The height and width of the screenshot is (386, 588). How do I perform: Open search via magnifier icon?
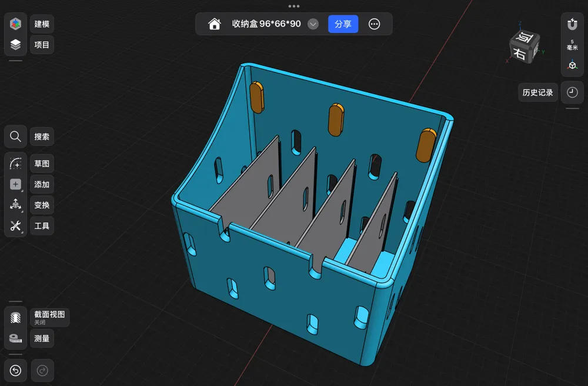pos(15,137)
